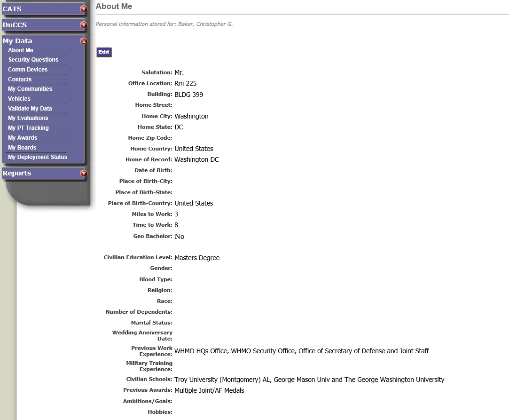The image size is (509, 420).
Task: Open the Contacts menu item
Action: (x=20, y=79)
